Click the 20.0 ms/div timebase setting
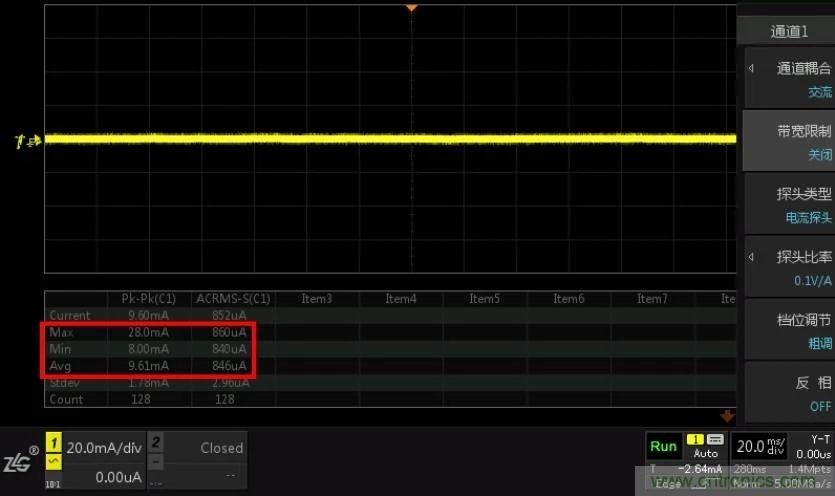The height and width of the screenshot is (496, 835). coord(762,446)
